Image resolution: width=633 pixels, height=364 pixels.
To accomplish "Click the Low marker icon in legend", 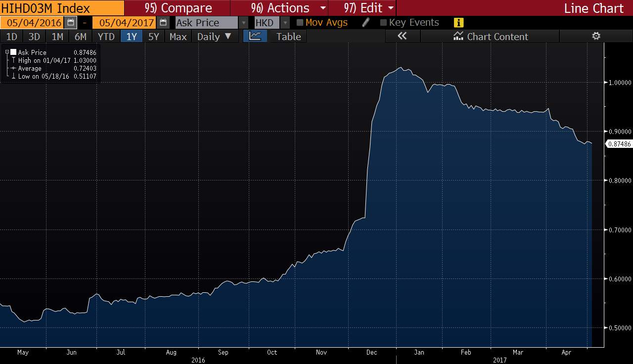I will click(x=13, y=77).
